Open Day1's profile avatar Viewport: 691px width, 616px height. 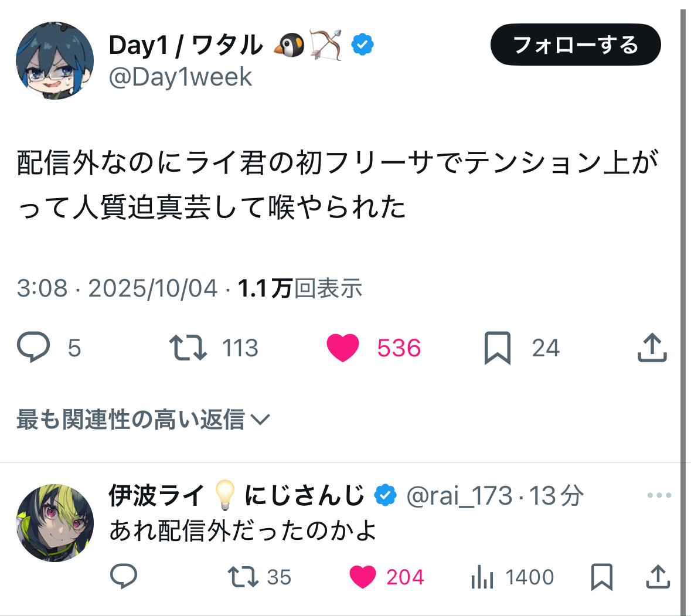pos(55,61)
